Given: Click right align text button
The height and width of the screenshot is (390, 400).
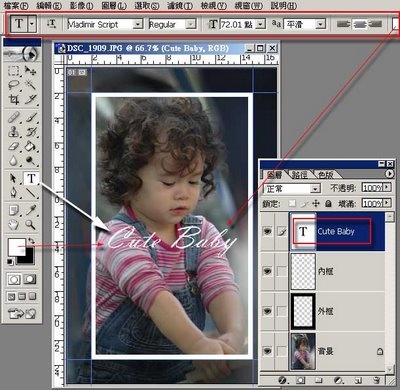Looking at the screenshot, I should click(376, 24).
